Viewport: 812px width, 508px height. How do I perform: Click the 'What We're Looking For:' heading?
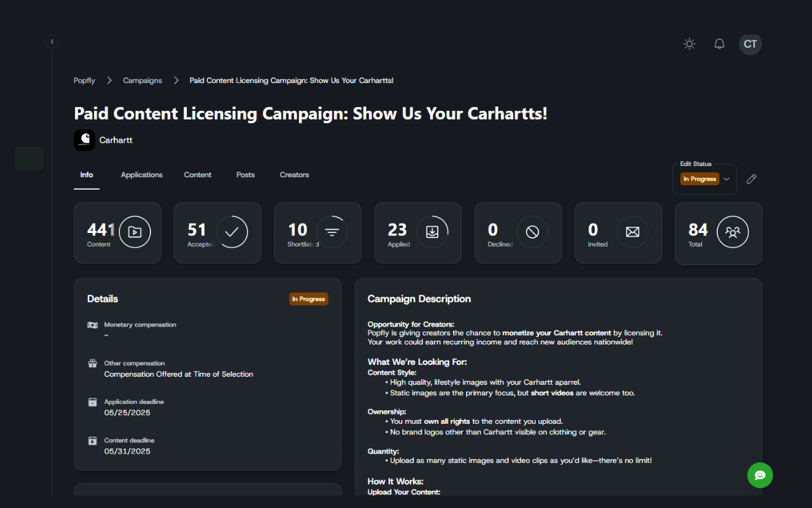click(417, 362)
